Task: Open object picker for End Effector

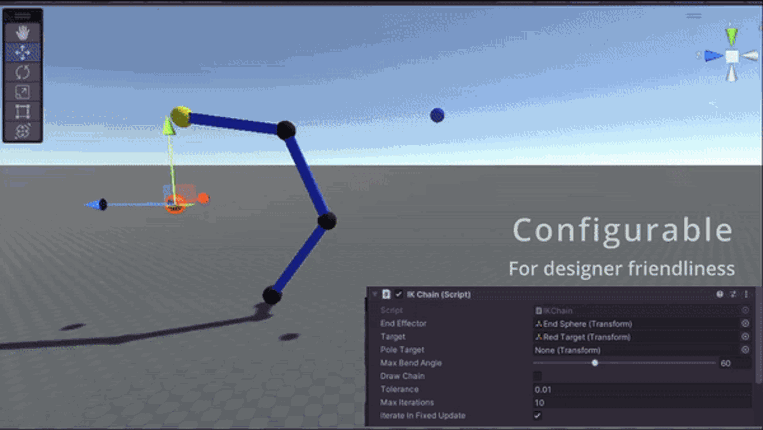Action: [745, 323]
